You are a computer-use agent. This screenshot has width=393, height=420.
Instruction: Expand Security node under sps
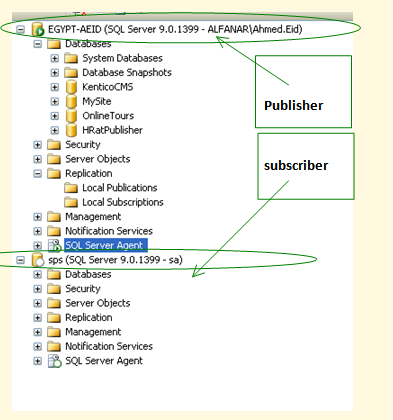point(38,289)
